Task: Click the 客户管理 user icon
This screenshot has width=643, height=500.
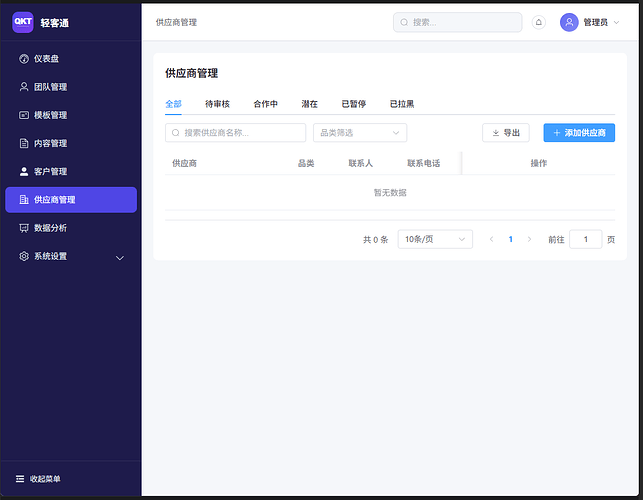Action: [24, 171]
